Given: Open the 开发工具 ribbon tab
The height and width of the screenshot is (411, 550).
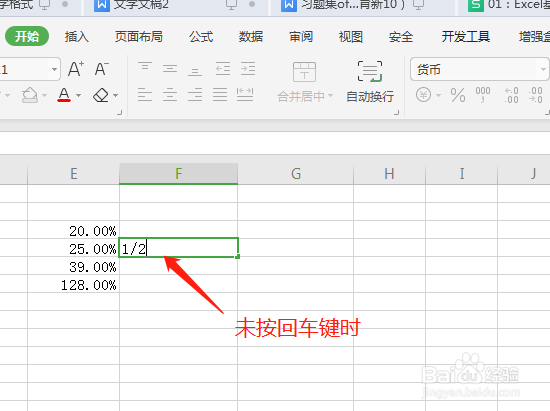Looking at the screenshot, I should pyautogui.click(x=465, y=36).
